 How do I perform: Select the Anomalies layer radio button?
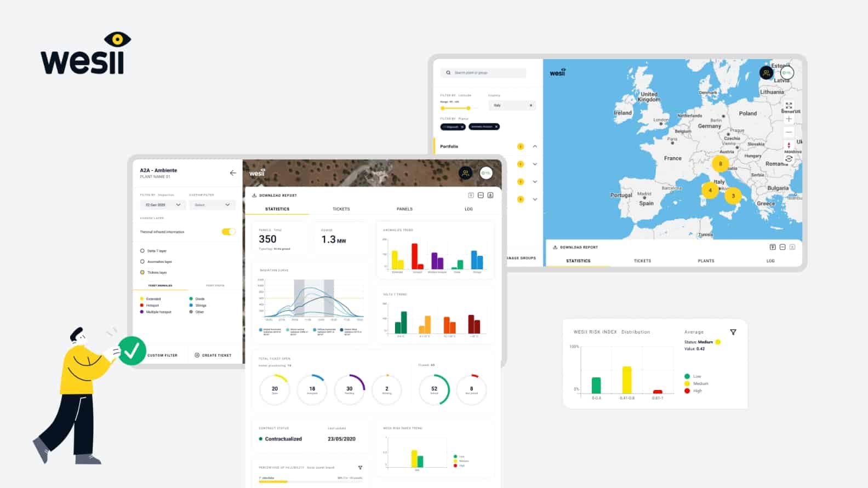click(x=142, y=262)
